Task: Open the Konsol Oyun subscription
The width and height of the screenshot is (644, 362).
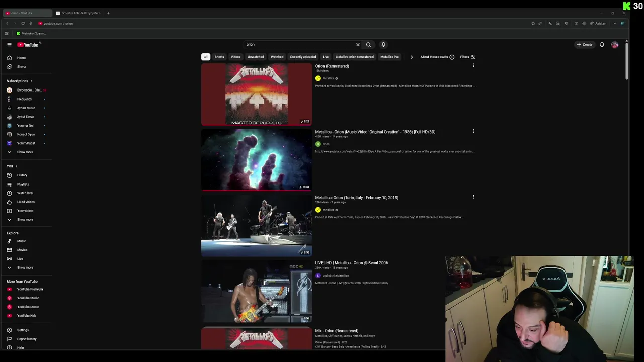Action: point(26,134)
